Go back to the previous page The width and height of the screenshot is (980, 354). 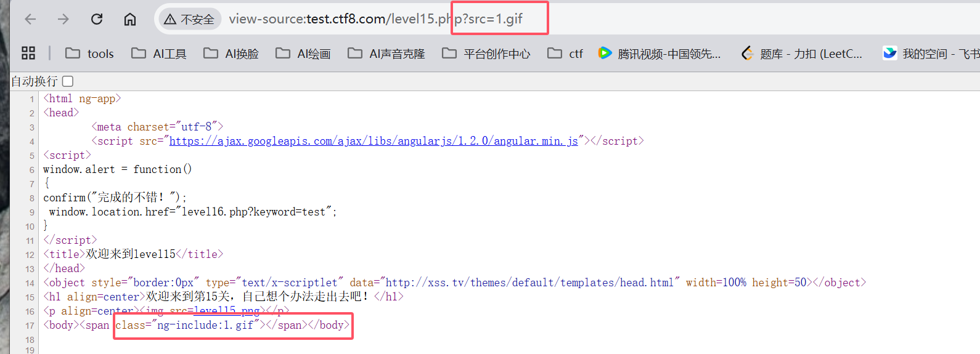click(30, 19)
